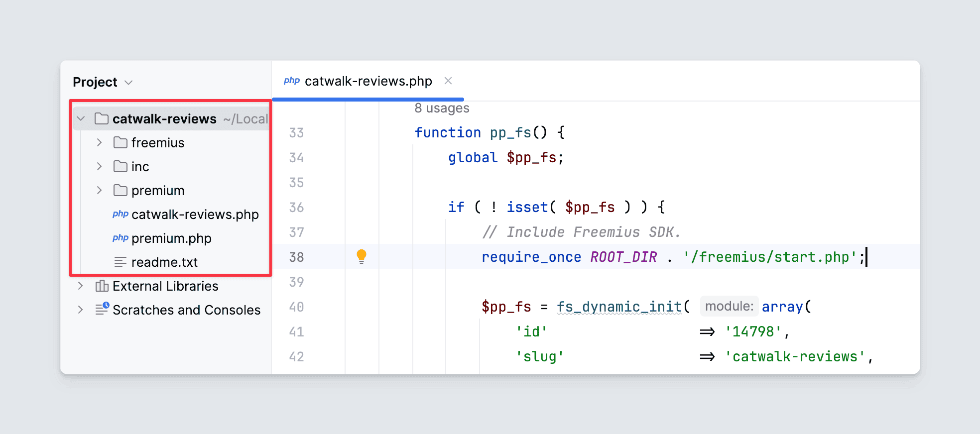Expand the inc folder chevron
This screenshot has width=980, height=434.
click(99, 167)
